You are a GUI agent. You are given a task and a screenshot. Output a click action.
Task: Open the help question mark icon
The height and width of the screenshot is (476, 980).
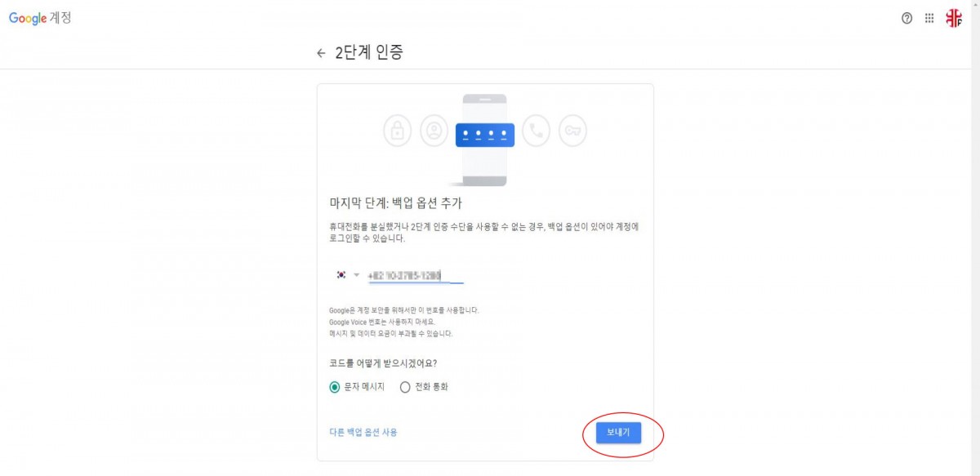pyautogui.click(x=906, y=19)
